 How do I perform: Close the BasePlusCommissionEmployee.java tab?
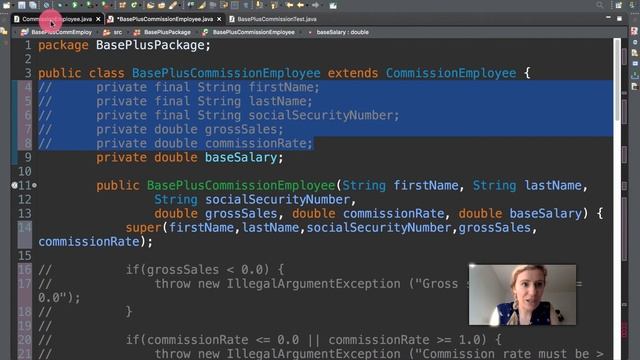(219, 19)
